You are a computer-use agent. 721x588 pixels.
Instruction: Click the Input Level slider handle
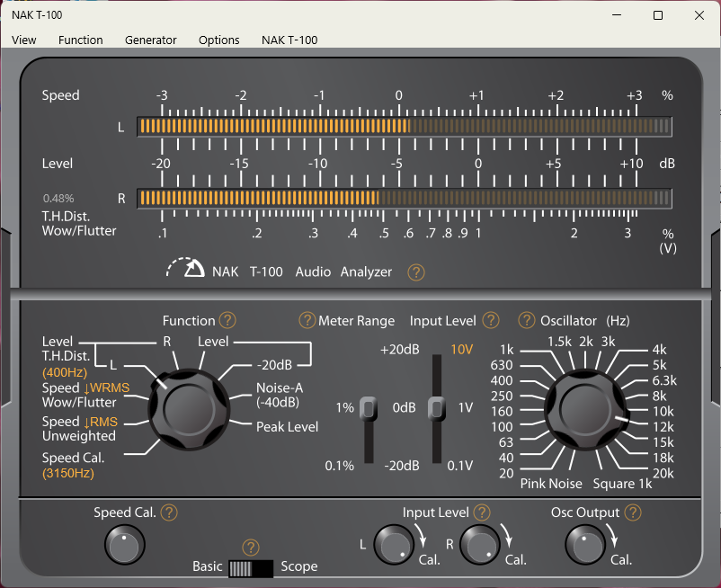point(436,408)
